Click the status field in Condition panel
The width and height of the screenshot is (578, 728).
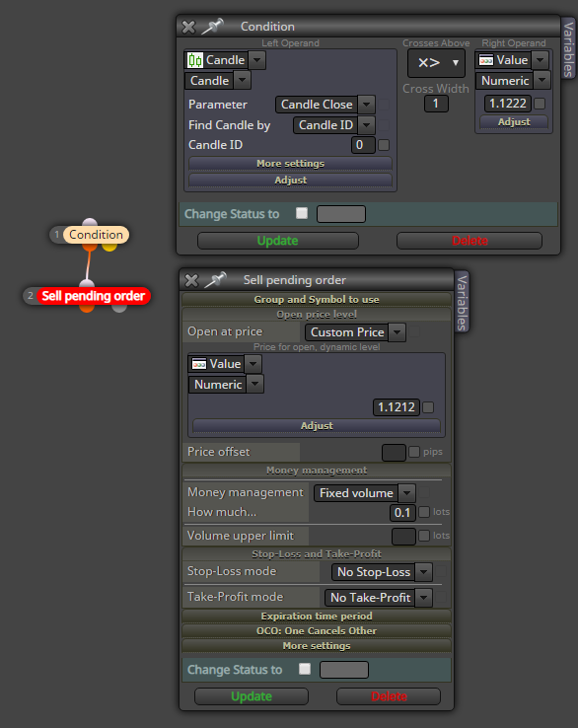pos(341,214)
